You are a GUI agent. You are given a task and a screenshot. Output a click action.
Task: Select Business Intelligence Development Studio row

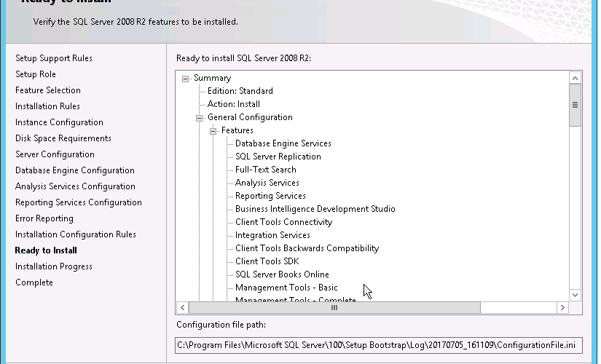(315, 209)
